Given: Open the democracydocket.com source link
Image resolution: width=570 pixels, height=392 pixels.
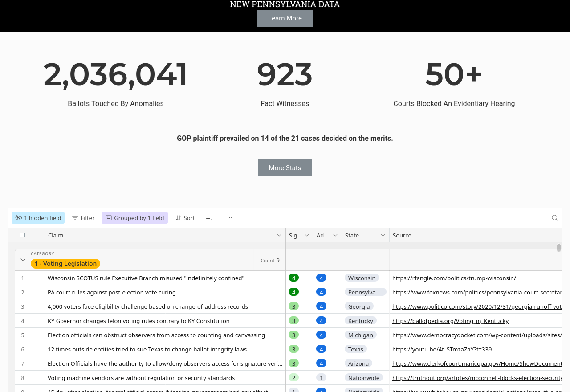Looking at the screenshot, I should [477, 335].
